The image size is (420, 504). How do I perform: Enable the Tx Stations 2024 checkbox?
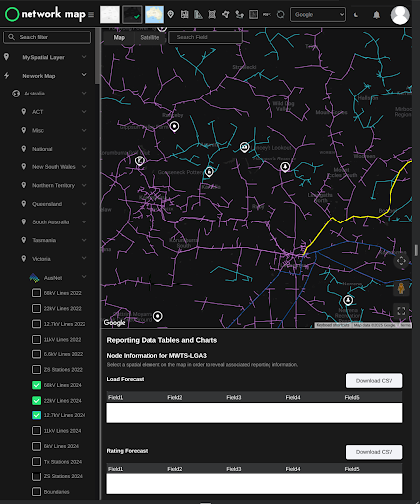click(x=36, y=462)
